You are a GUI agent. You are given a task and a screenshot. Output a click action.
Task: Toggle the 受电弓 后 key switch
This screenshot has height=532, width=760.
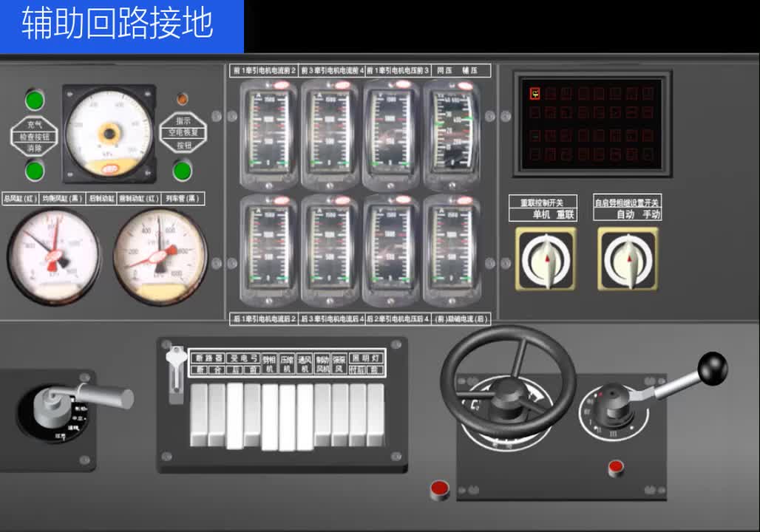(x=234, y=416)
